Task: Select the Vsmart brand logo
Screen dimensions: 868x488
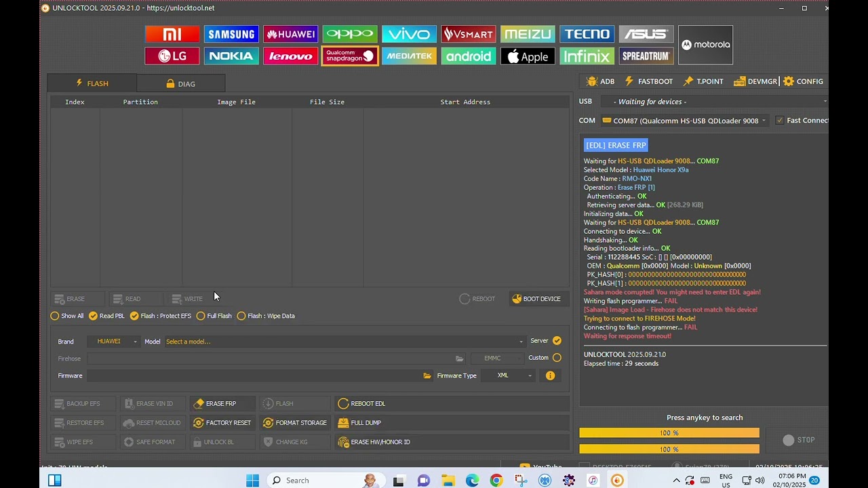Action: [x=469, y=34]
